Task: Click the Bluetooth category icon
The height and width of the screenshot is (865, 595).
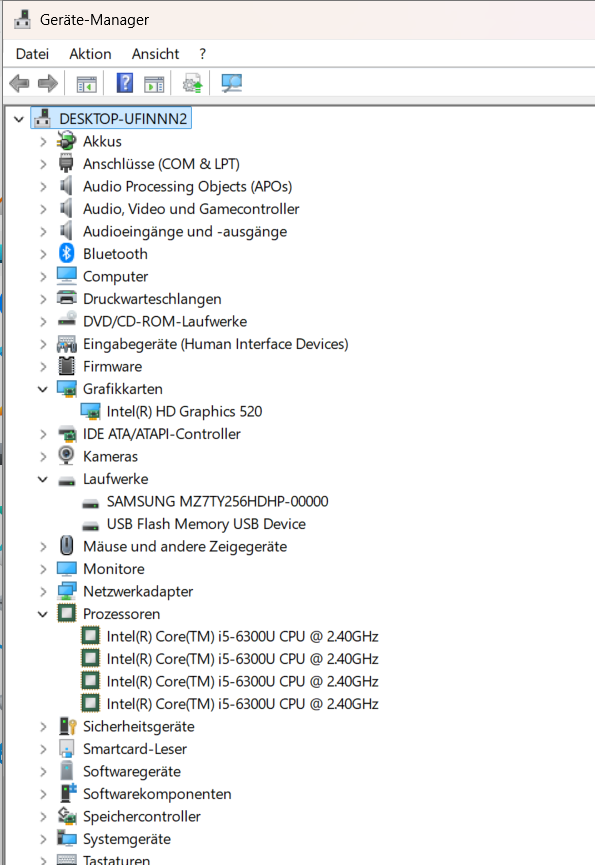Action: point(66,254)
